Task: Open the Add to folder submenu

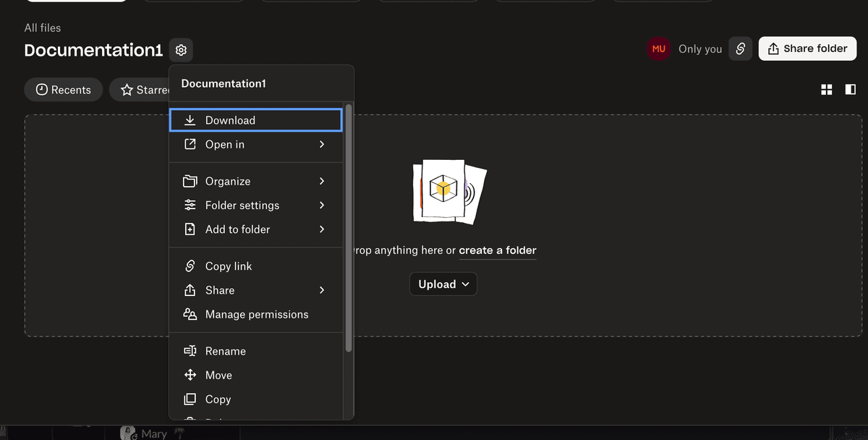Action: (x=255, y=229)
